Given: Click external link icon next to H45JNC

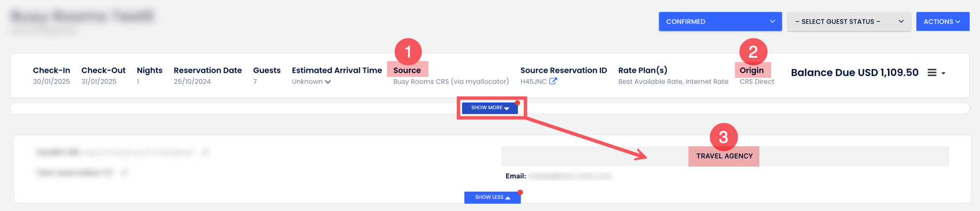Looking at the screenshot, I should 553,81.
